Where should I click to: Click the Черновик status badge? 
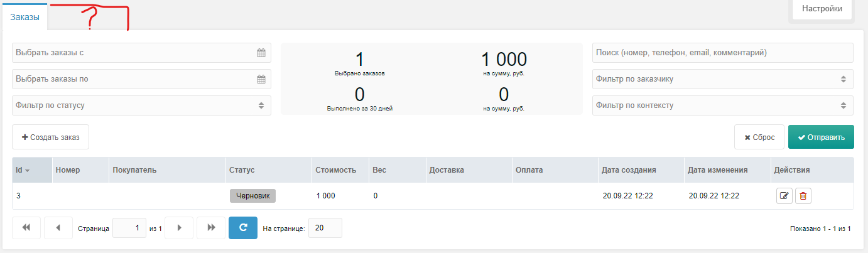(252, 196)
